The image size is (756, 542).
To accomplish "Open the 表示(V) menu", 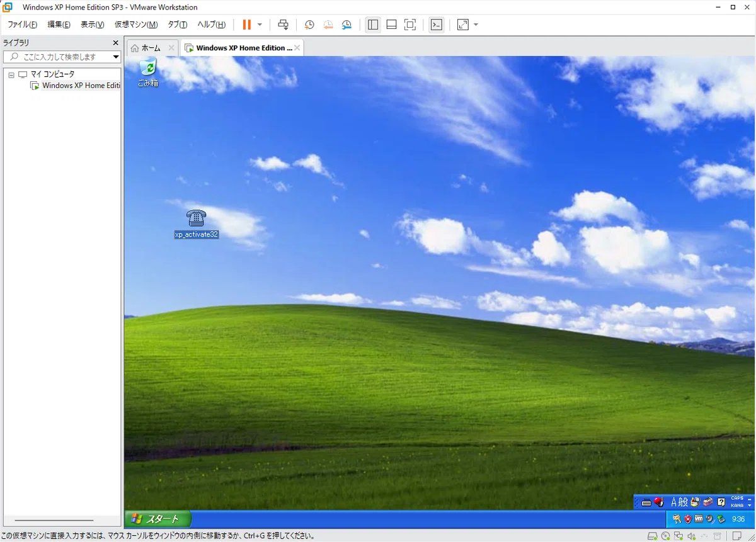I will [x=92, y=25].
